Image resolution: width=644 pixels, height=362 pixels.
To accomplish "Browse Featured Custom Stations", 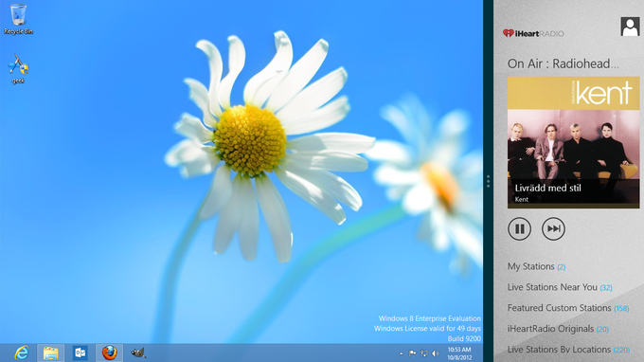I will (568, 308).
